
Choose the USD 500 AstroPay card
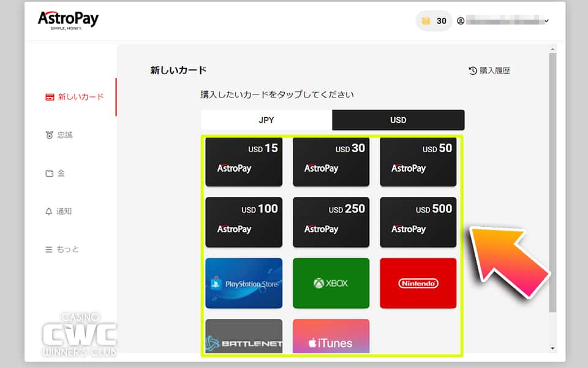418,222
